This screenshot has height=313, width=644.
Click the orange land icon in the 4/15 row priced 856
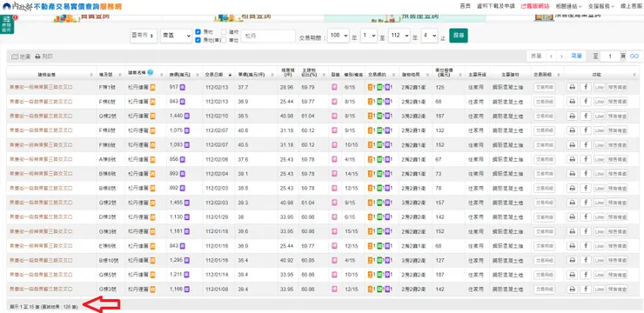click(371, 159)
